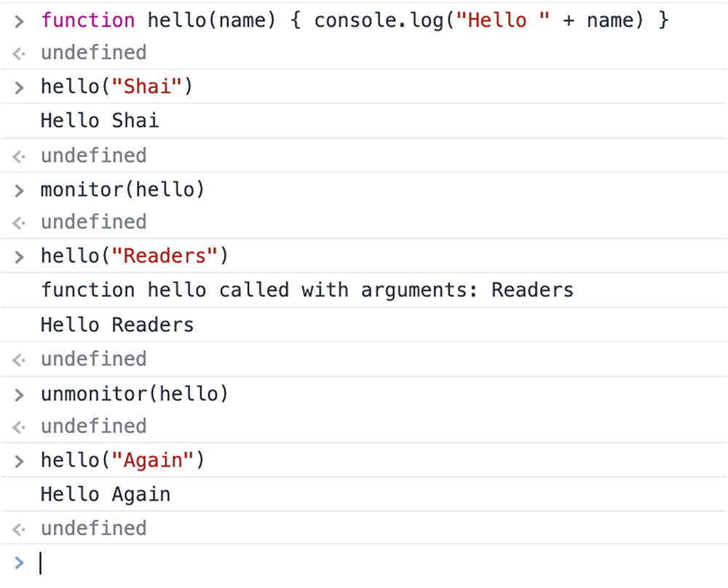Click the "function hello called with arguments" message
Image resolution: width=728 pixels, height=588 pixels.
(x=306, y=290)
